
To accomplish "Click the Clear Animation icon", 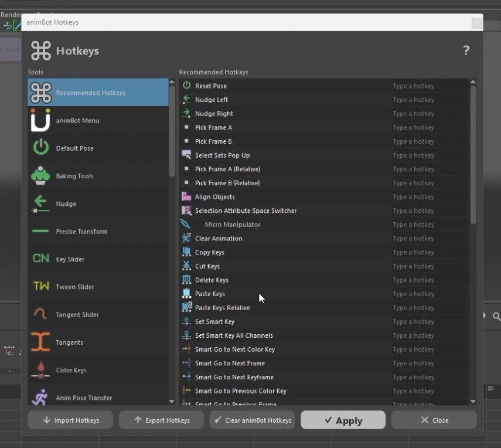I will click(186, 238).
